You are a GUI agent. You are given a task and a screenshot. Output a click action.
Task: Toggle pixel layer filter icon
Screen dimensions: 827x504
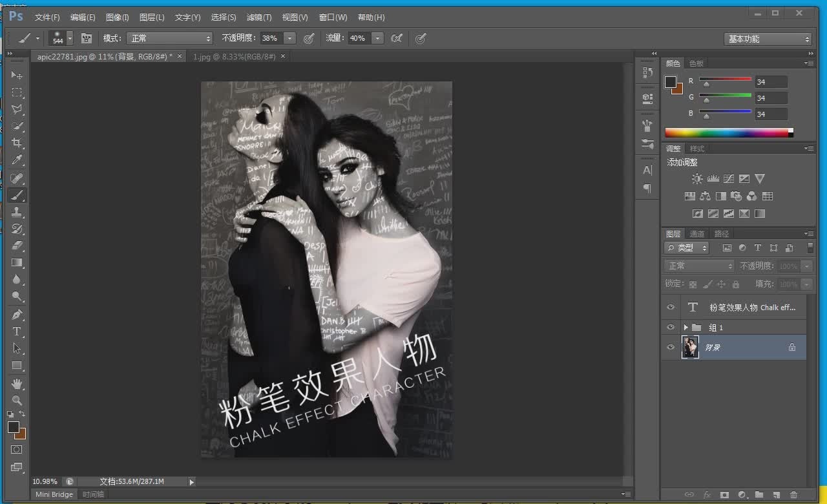point(727,248)
